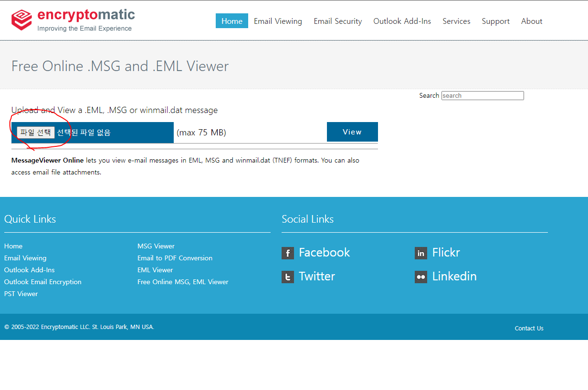
Task: Open the PST Viewer link
Action: click(x=21, y=294)
